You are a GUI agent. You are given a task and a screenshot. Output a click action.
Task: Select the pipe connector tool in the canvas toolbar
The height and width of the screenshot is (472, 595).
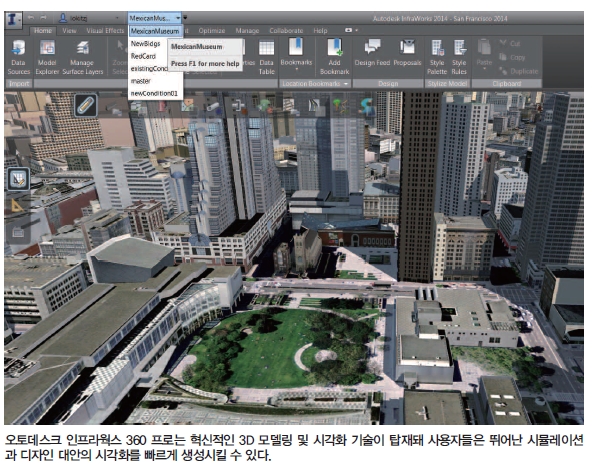pos(239,106)
